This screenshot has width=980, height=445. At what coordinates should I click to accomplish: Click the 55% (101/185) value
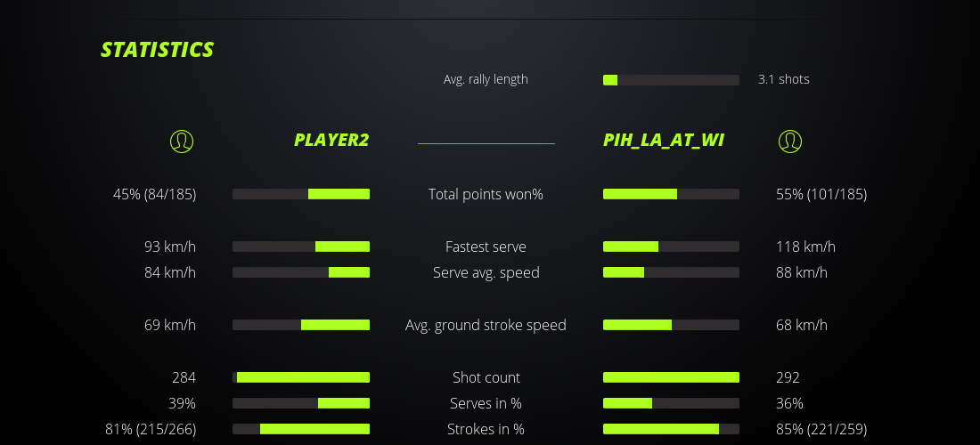click(821, 194)
